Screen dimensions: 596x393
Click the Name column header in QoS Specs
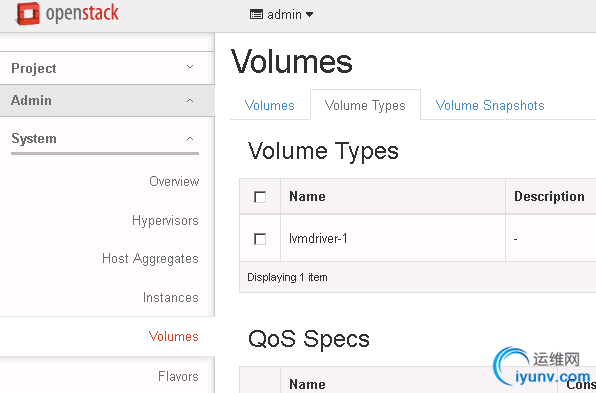[x=307, y=384]
